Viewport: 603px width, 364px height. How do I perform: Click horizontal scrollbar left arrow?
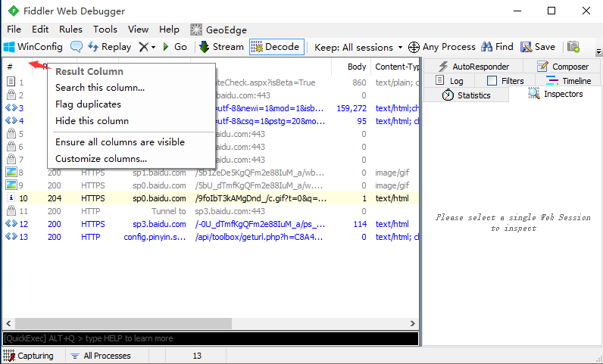[8, 323]
